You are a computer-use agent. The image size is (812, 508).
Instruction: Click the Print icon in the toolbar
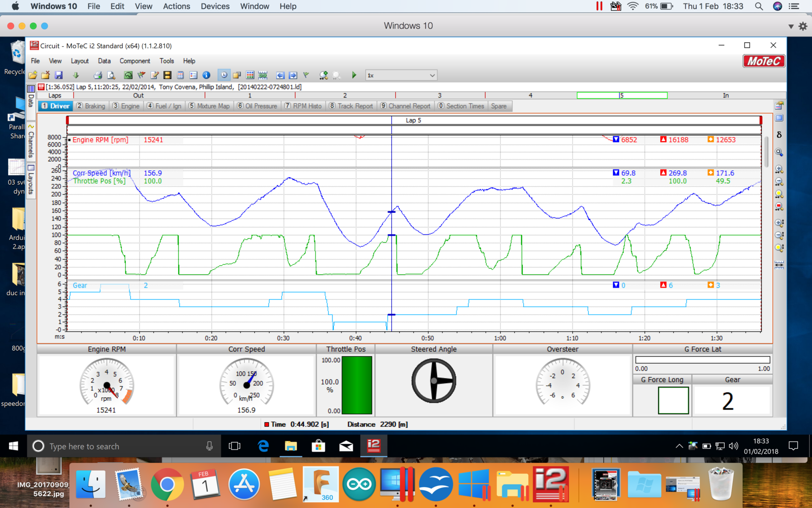[x=98, y=75]
